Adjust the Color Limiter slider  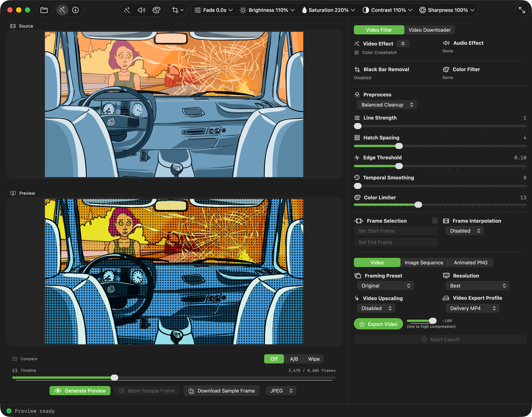point(418,205)
